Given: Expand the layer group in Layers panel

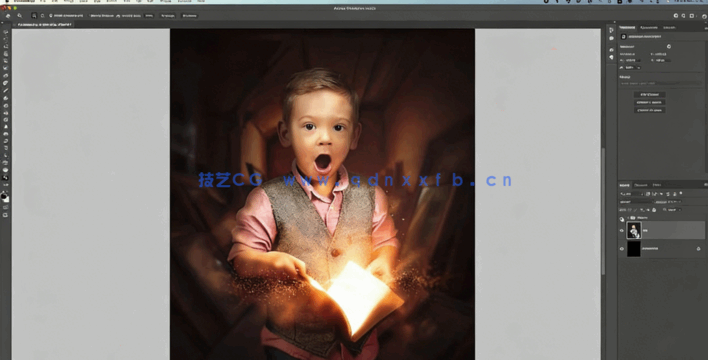Looking at the screenshot, I should (628, 218).
